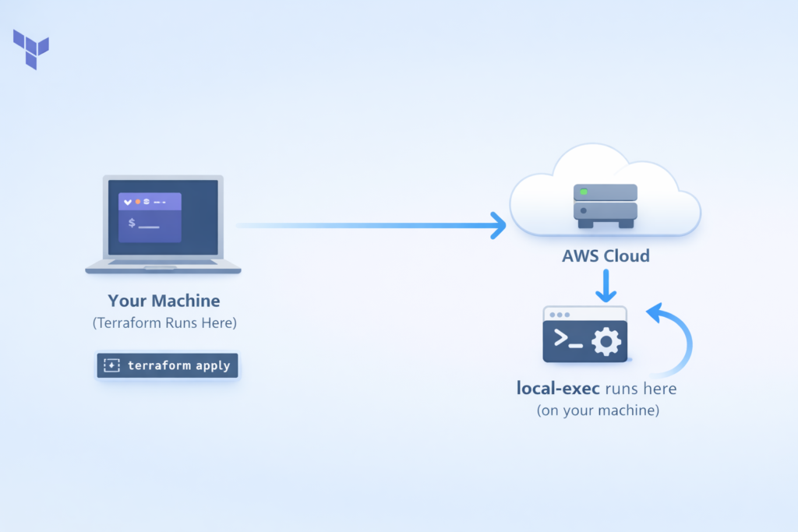Click the chevron in the laptop terminal header
Viewport: 798px width, 532px height.
(126, 201)
